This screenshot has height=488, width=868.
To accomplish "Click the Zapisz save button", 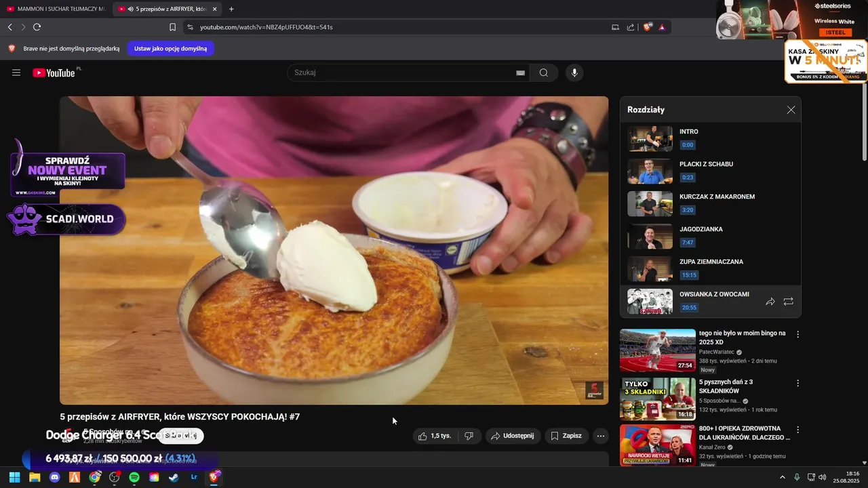I will (566, 436).
